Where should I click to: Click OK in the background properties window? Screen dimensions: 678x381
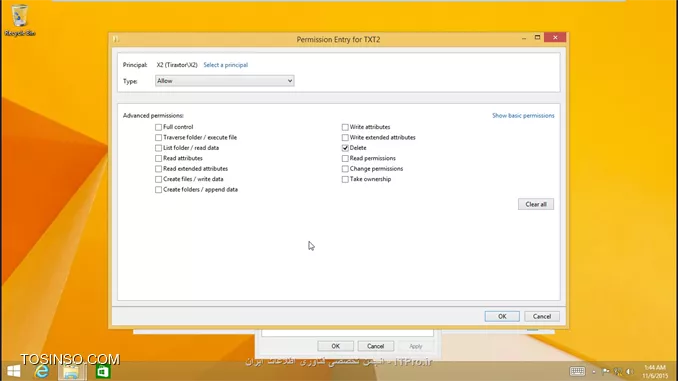tap(336, 346)
